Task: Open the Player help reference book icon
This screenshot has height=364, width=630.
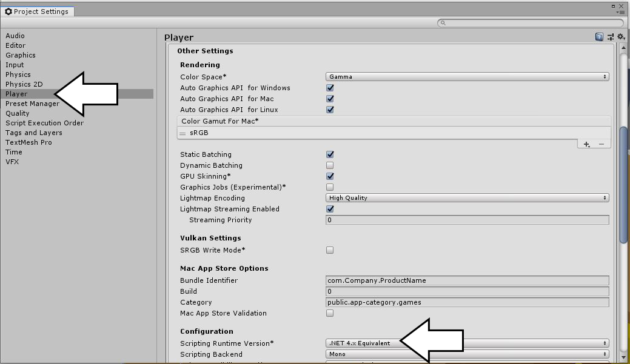Action: [x=599, y=37]
